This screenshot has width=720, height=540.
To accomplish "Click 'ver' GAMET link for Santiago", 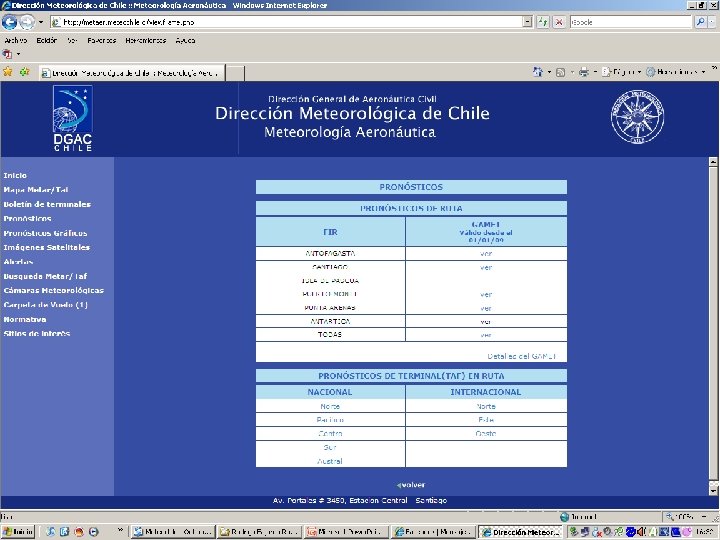I will tap(486, 267).
